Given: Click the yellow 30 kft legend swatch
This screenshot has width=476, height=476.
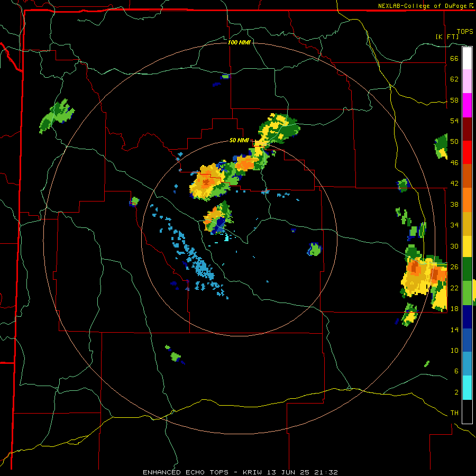Looking at the screenshot, I should click(467, 246).
